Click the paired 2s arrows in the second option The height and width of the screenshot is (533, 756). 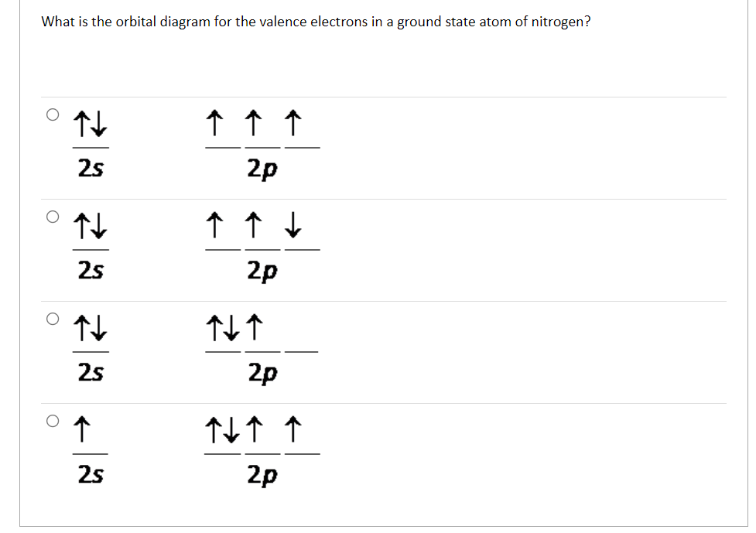91,224
